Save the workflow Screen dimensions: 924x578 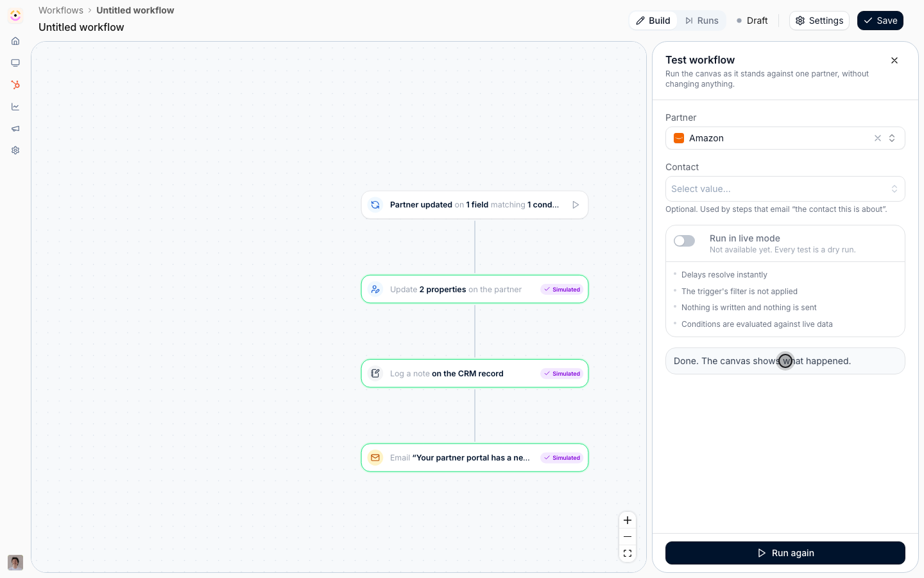coord(880,21)
